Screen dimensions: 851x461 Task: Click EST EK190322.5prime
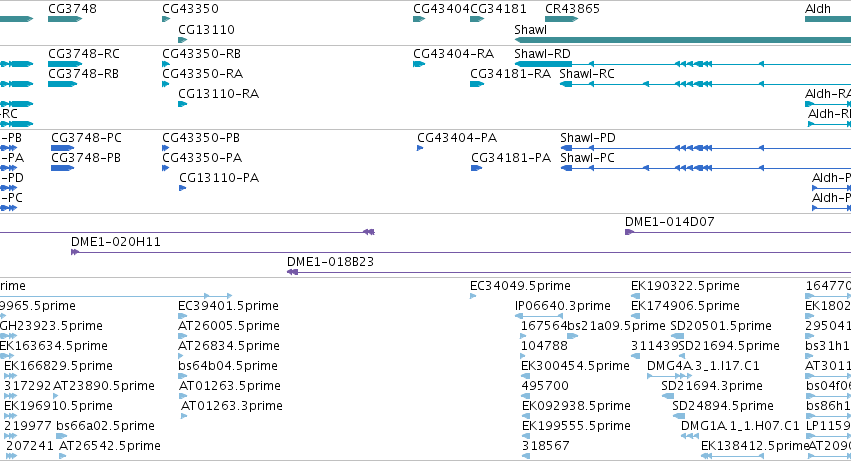[685, 286]
